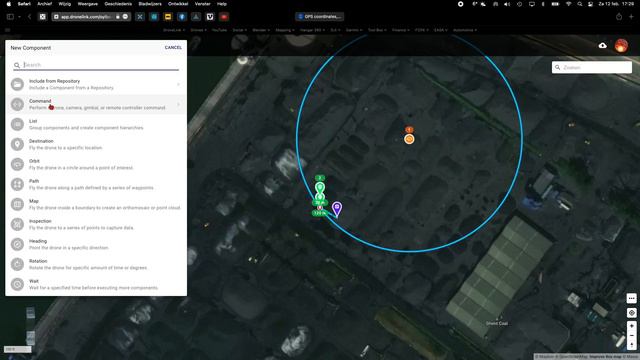Screen dimensions: 640x360
Task: Open the Bladwijzers menu
Action: tap(150, 4)
